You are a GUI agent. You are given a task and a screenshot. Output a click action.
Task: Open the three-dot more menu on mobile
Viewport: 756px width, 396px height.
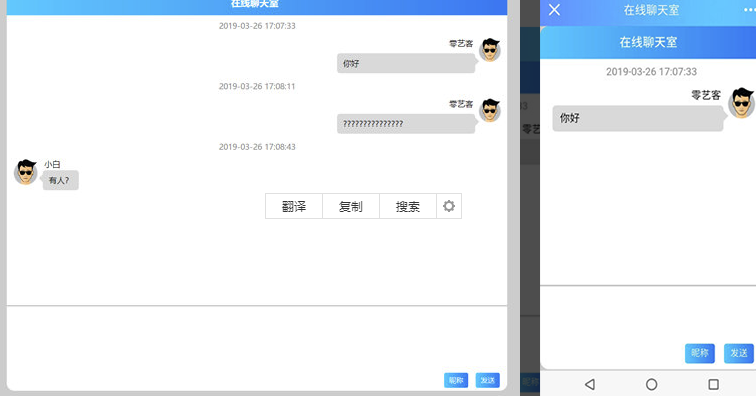pyautogui.click(x=750, y=10)
